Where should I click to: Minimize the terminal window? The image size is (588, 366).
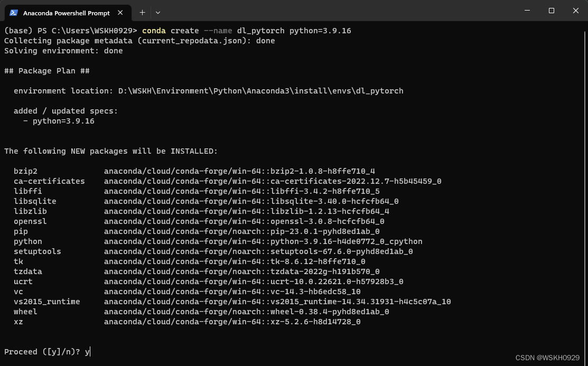(x=527, y=11)
